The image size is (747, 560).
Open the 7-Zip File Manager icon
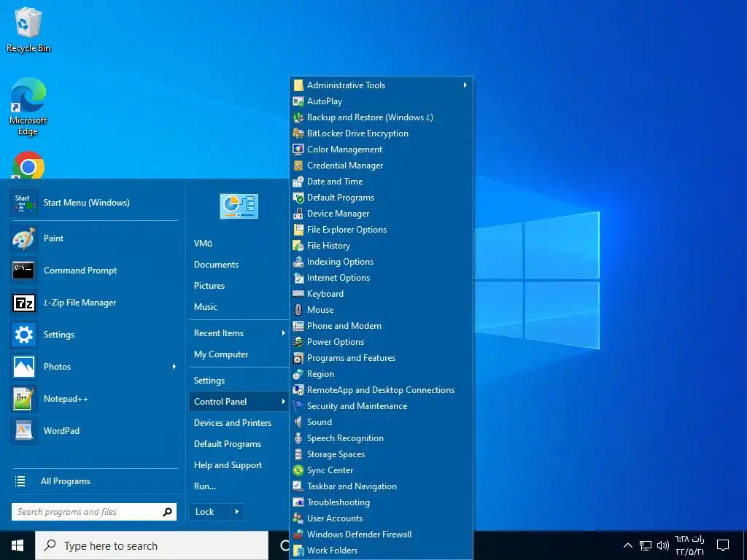[23, 303]
